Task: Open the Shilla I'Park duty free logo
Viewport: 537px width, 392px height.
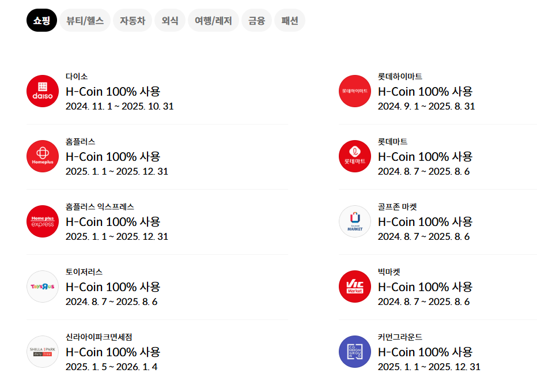Action: [43, 352]
